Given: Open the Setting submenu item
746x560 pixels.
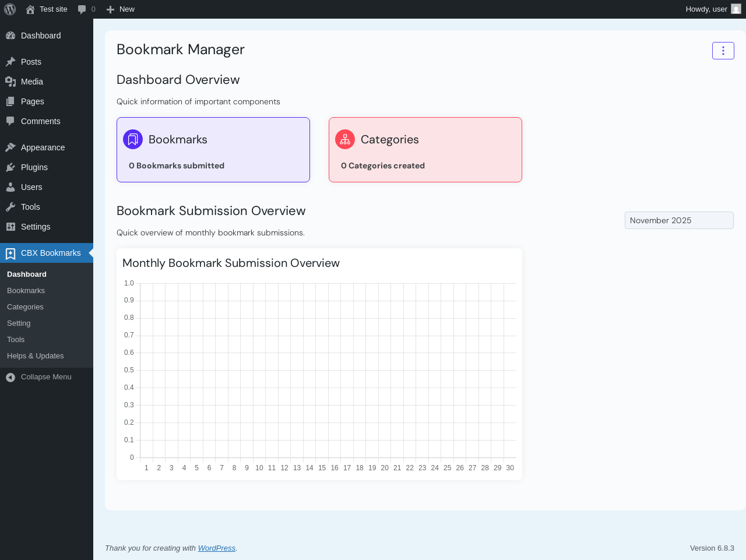Looking at the screenshot, I should [x=19, y=323].
